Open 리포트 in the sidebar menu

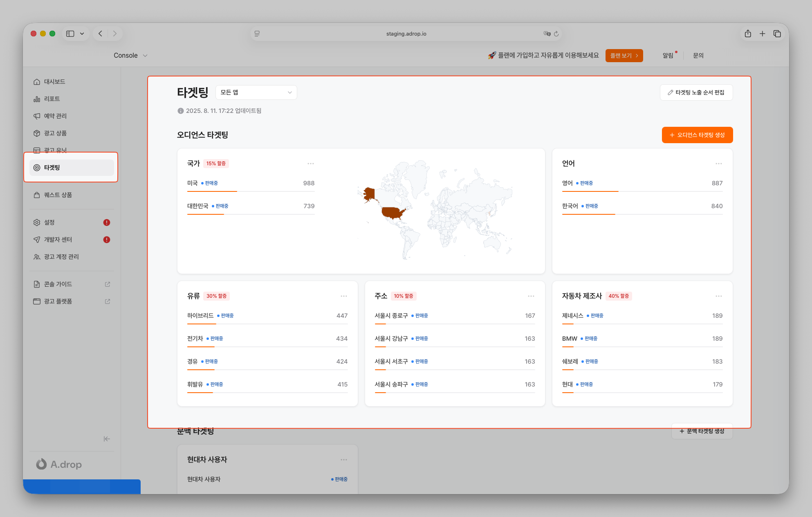point(52,99)
